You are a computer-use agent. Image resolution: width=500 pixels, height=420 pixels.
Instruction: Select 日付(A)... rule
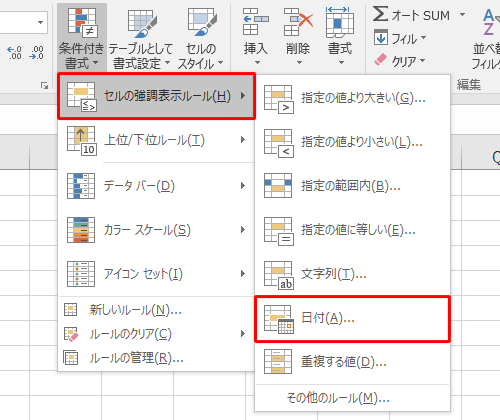pos(353,319)
